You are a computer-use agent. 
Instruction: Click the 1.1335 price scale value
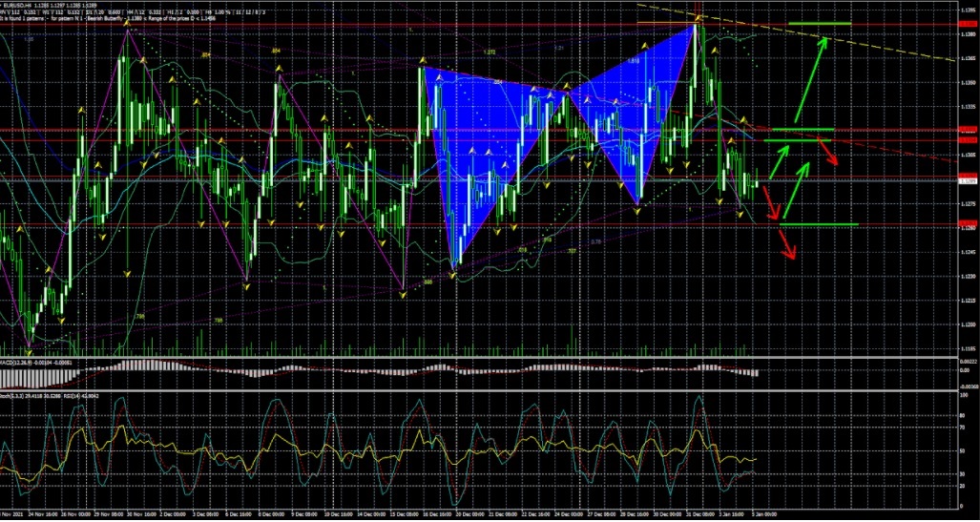(969, 107)
